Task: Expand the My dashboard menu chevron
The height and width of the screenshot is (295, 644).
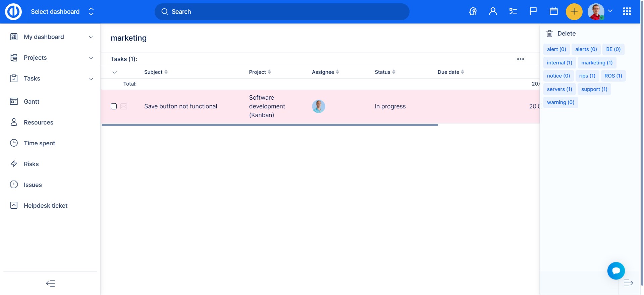Action: (91, 37)
